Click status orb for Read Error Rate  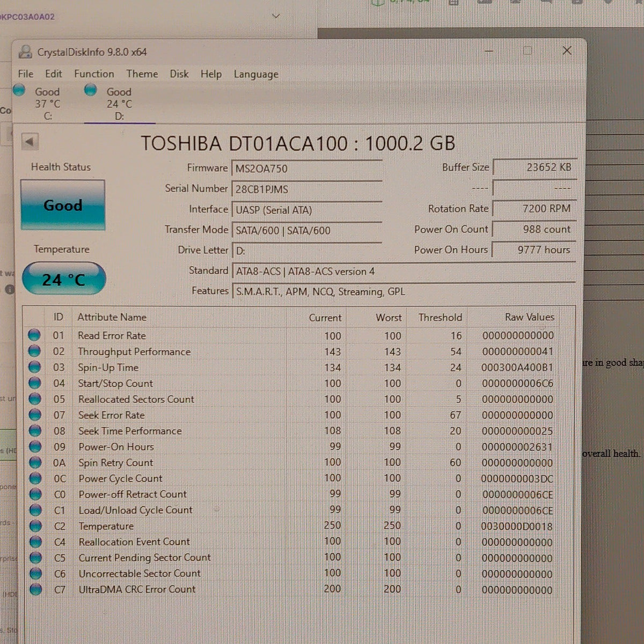[34, 335]
